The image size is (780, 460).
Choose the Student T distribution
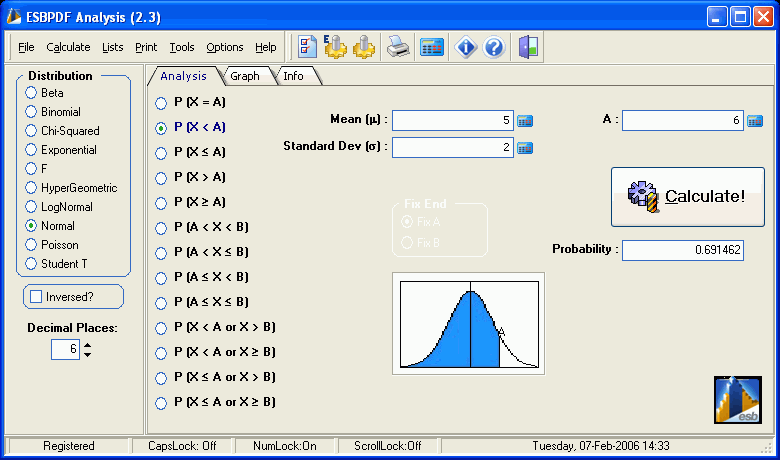click(56, 264)
